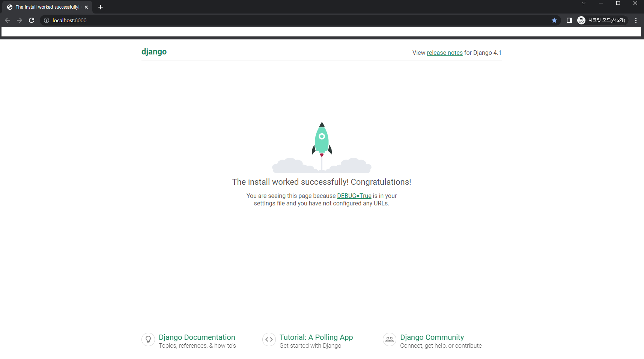Click the people community icon

[x=390, y=339]
